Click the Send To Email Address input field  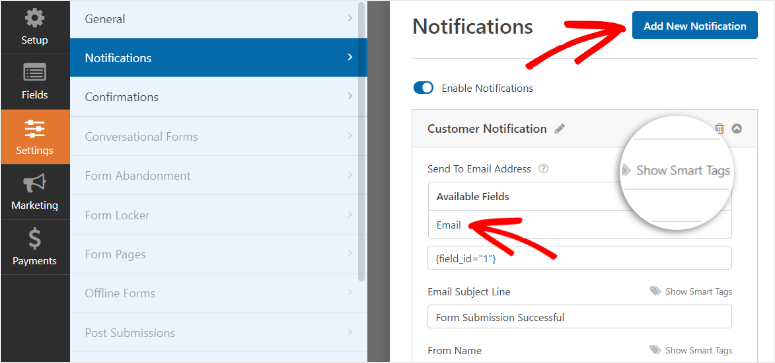tap(579, 258)
